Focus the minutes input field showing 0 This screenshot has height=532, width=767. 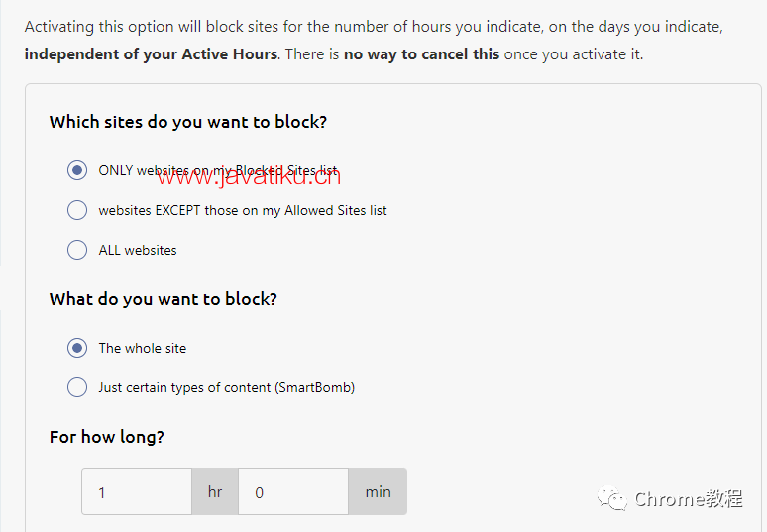[293, 491]
